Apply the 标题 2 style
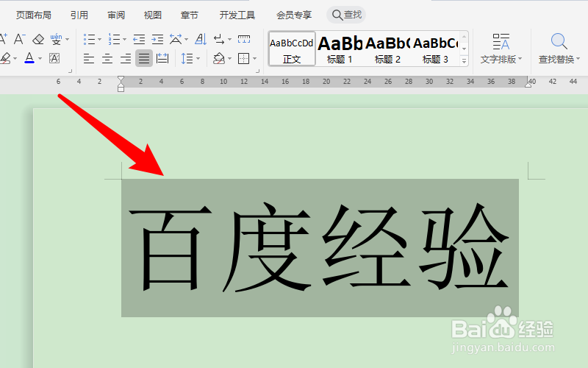The height and width of the screenshot is (368, 588). 387,49
